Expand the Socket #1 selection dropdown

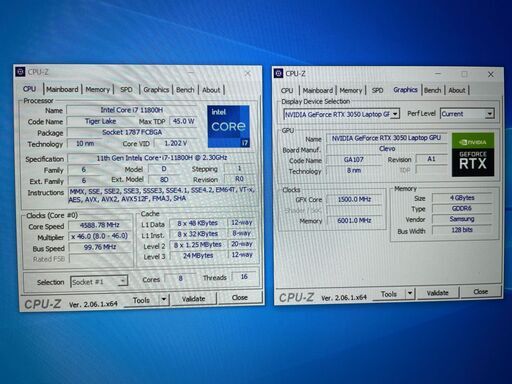pyautogui.click(x=99, y=282)
